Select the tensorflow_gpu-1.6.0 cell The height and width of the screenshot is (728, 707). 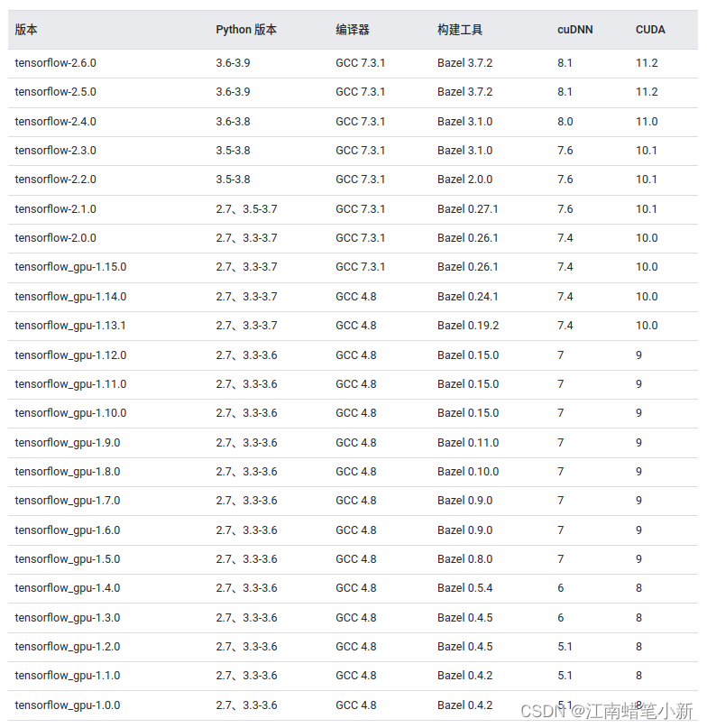[68, 530]
